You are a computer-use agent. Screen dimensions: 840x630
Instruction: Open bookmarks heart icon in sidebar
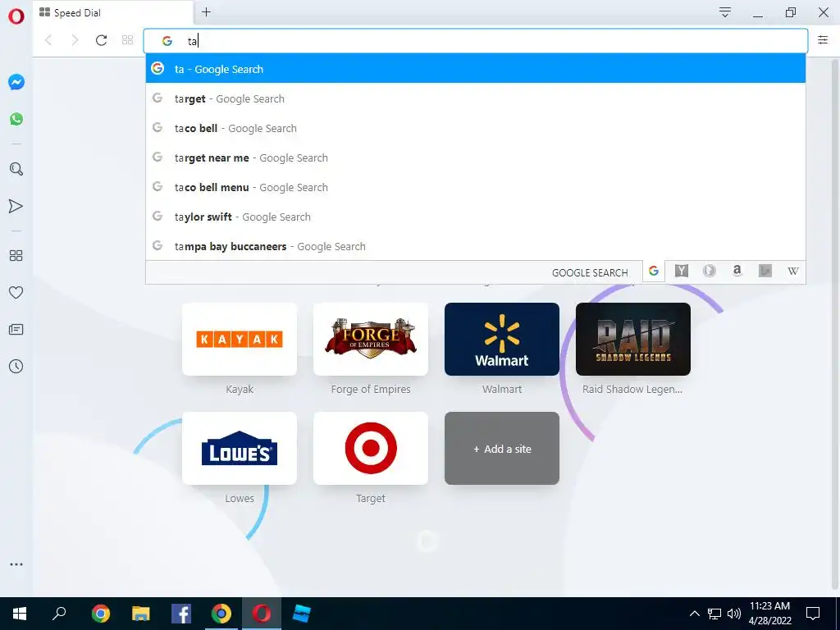coord(16,293)
